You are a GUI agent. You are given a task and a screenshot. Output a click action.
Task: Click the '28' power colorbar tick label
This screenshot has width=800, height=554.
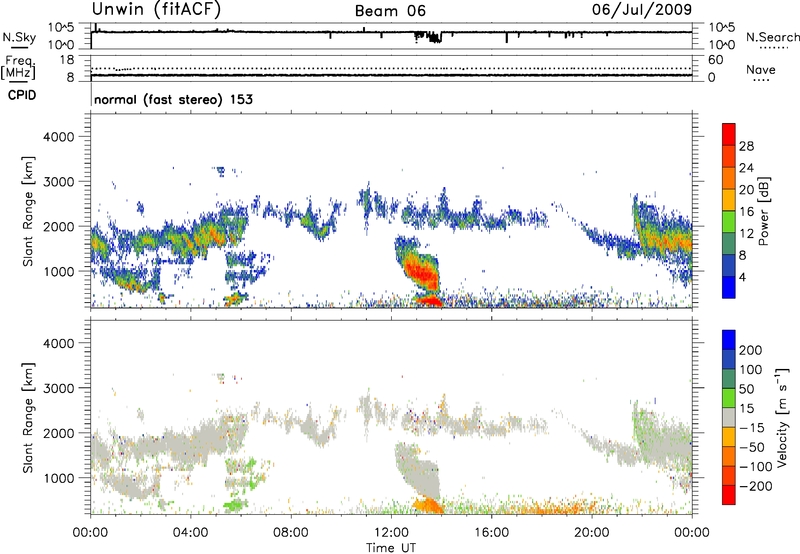tap(746, 146)
